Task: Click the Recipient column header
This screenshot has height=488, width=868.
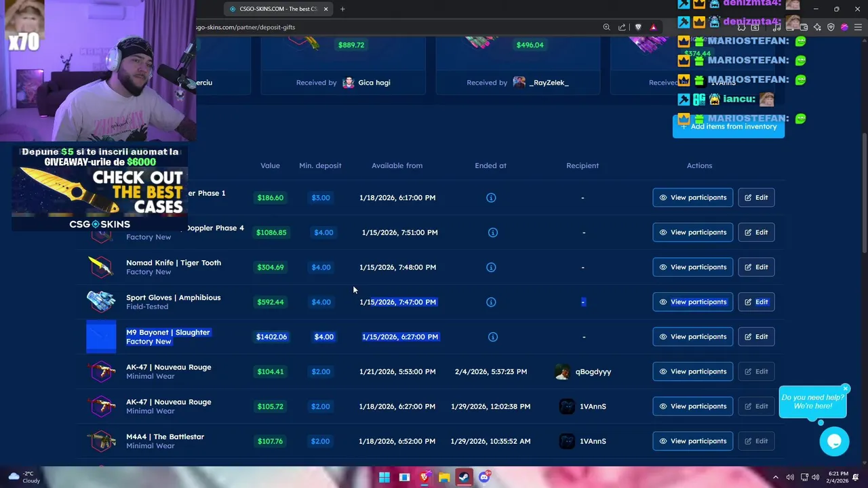Action: (583, 165)
